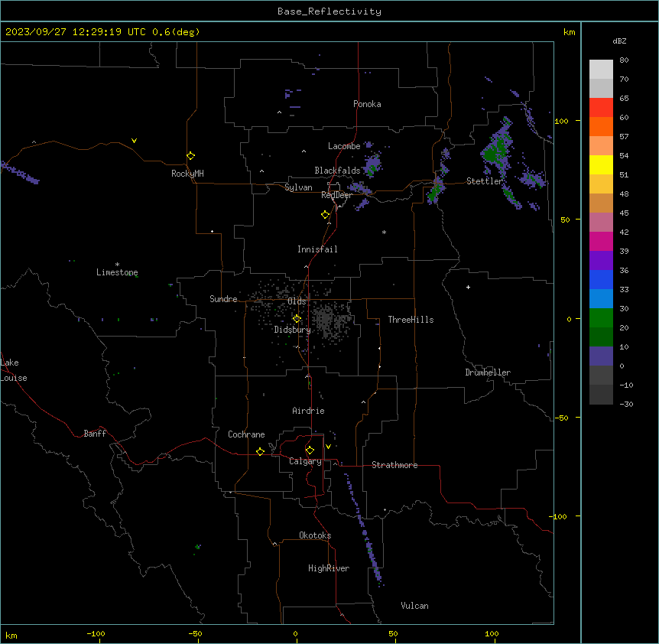Click the Didsbury city label

pos(293,330)
